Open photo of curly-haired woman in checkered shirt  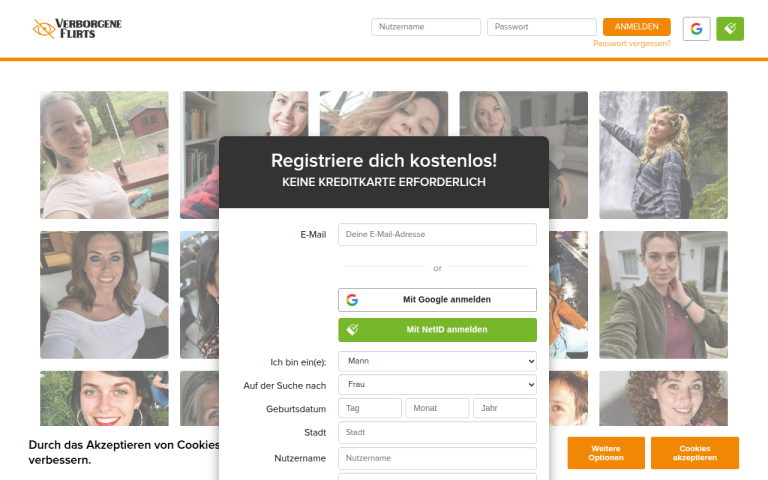point(663,398)
